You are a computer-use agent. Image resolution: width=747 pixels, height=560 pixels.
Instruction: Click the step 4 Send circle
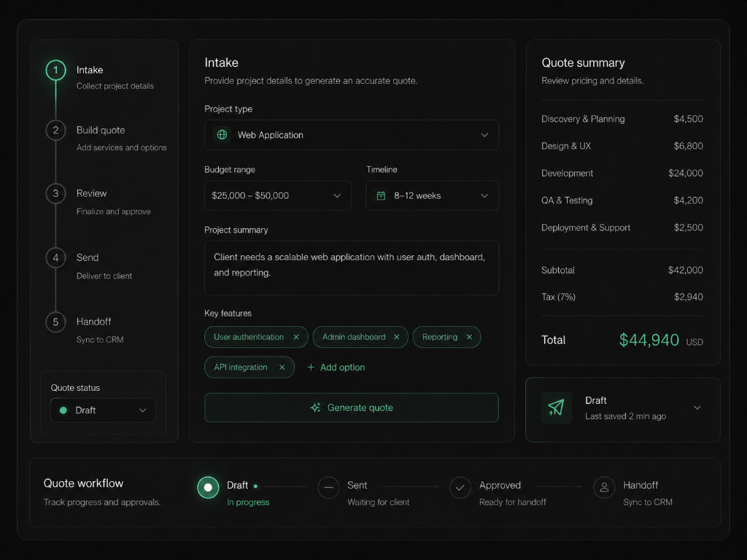click(x=55, y=257)
